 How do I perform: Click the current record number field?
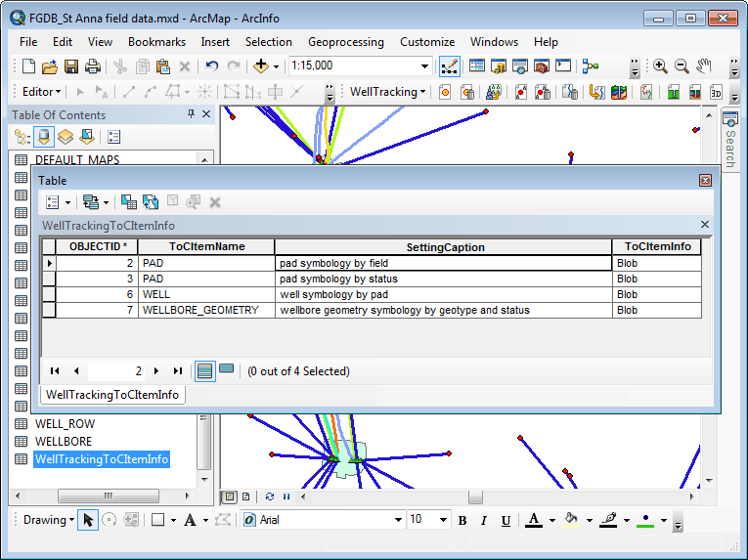(116, 371)
